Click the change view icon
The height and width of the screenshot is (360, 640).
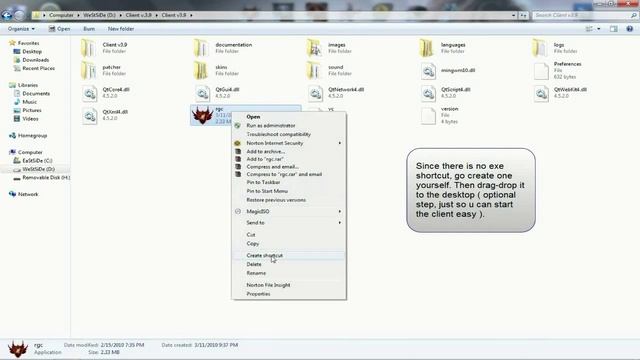point(589,29)
